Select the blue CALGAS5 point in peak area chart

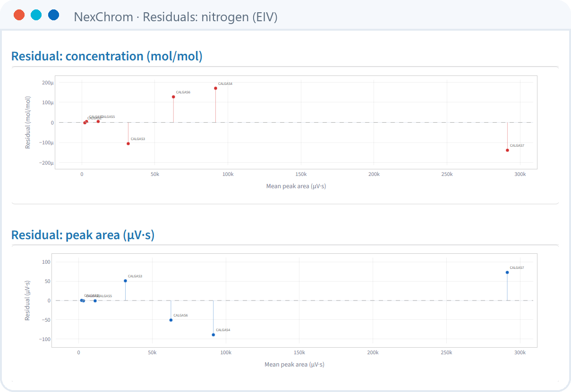pyautogui.click(x=95, y=300)
